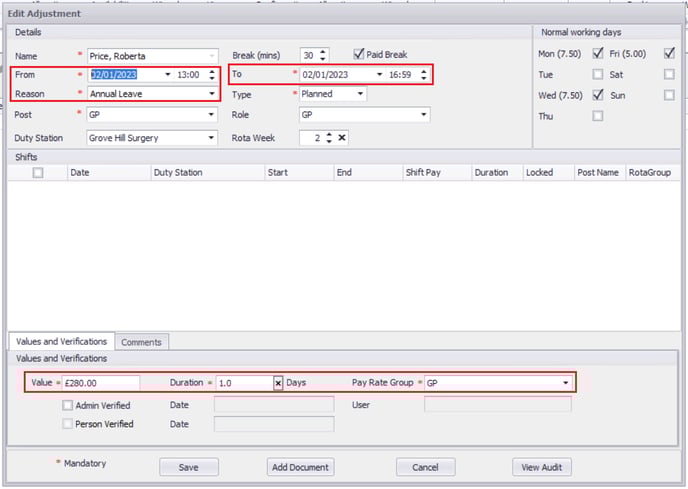688x489 pixels.
Task: Tick the Admin Verified checkbox
Action: tap(67, 405)
